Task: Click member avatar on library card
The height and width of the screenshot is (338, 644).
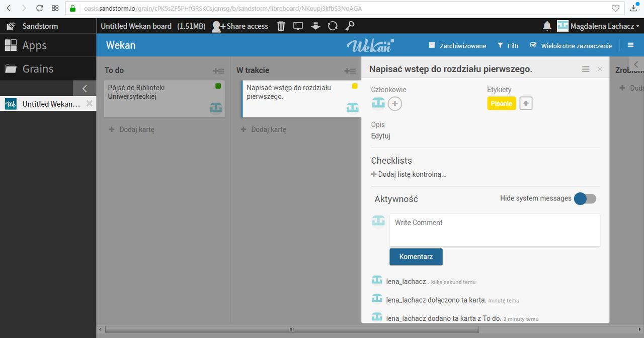Action: click(x=216, y=107)
